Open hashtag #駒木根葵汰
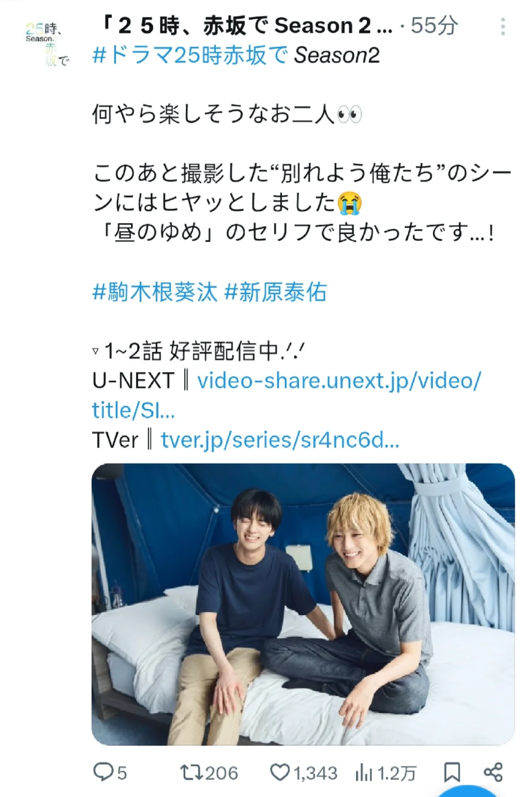 (x=155, y=292)
